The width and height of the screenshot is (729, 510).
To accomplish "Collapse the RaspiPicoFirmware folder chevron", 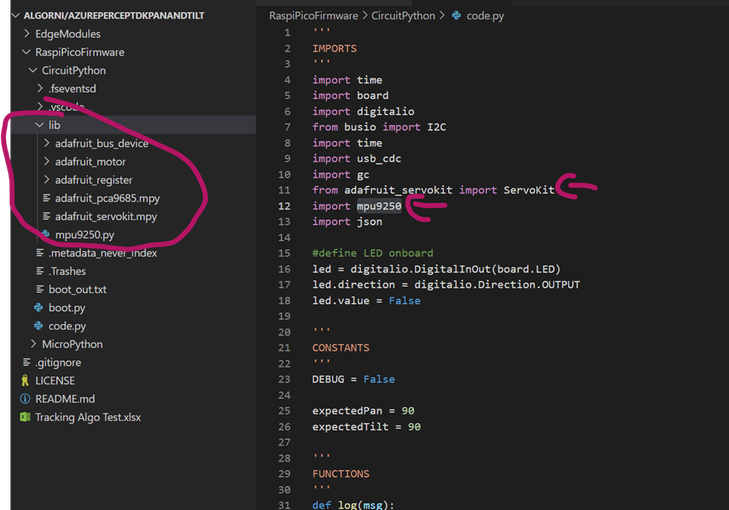I will pos(27,52).
